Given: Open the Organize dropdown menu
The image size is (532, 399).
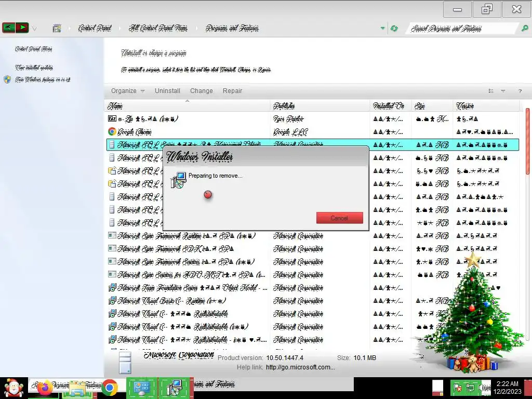Looking at the screenshot, I should point(128,91).
